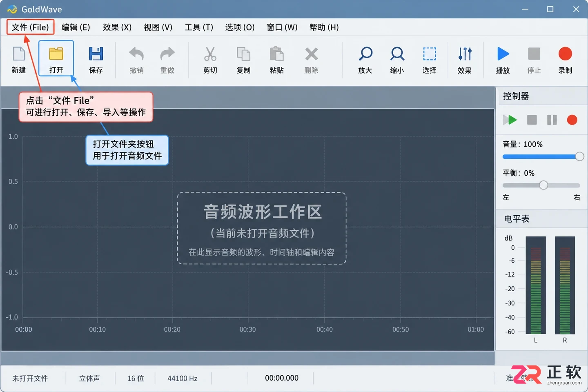Zoom in with the 放大 magnifier
588x392 pixels.
click(x=365, y=53)
